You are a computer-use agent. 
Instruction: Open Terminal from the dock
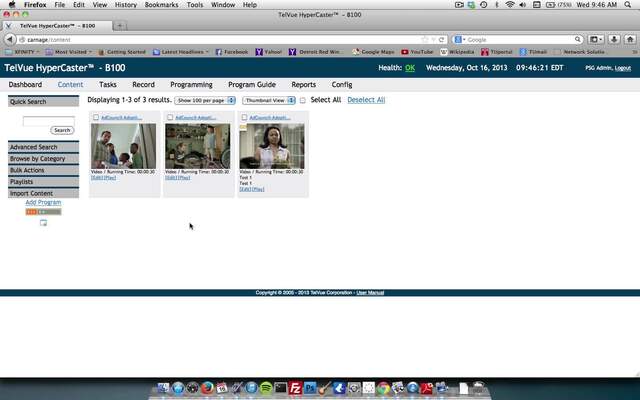281,387
